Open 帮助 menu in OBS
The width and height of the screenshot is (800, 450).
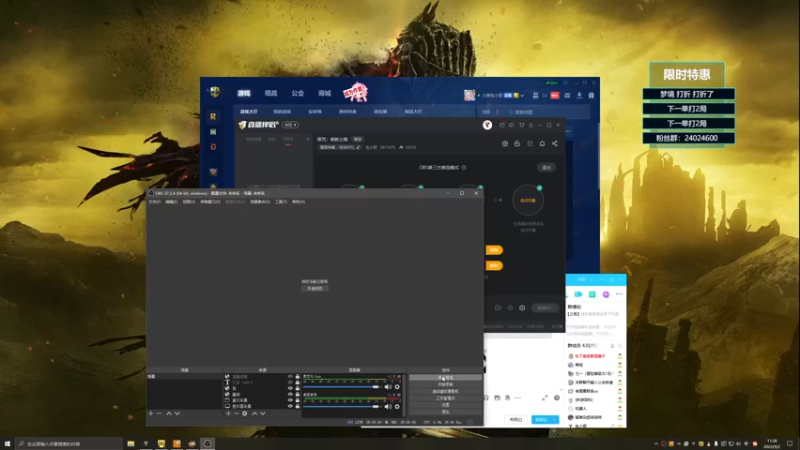tap(298, 202)
